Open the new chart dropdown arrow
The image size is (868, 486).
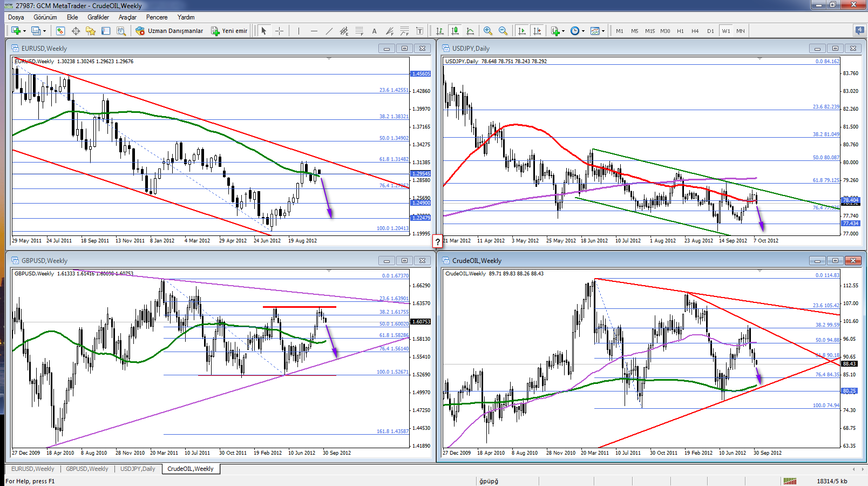(x=24, y=31)
